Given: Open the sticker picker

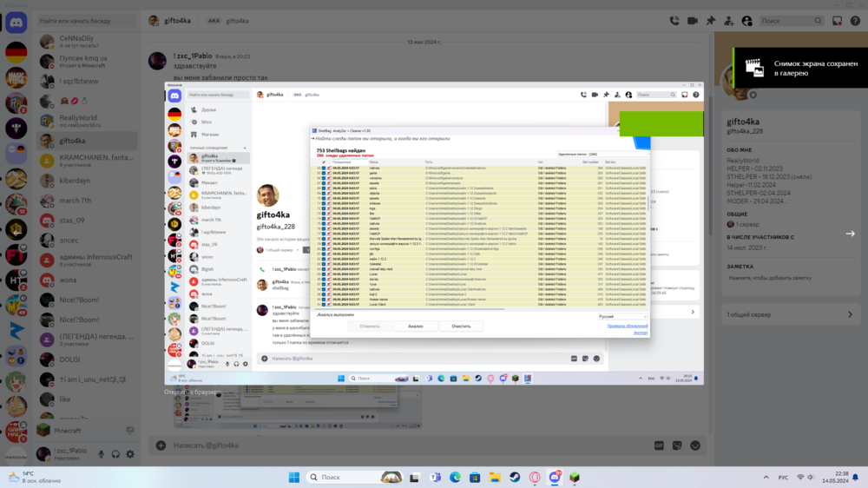Looking at the screenshot, I should tap(677, 445).
